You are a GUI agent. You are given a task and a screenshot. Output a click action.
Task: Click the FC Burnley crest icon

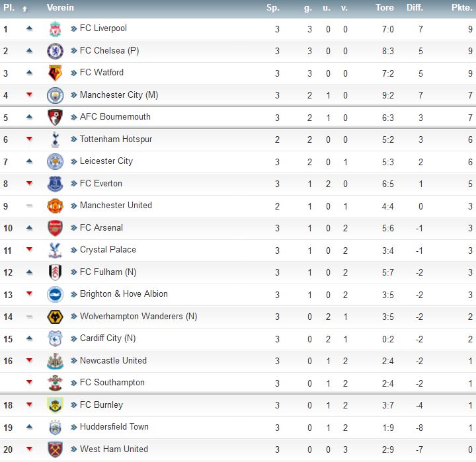[56, 405]
